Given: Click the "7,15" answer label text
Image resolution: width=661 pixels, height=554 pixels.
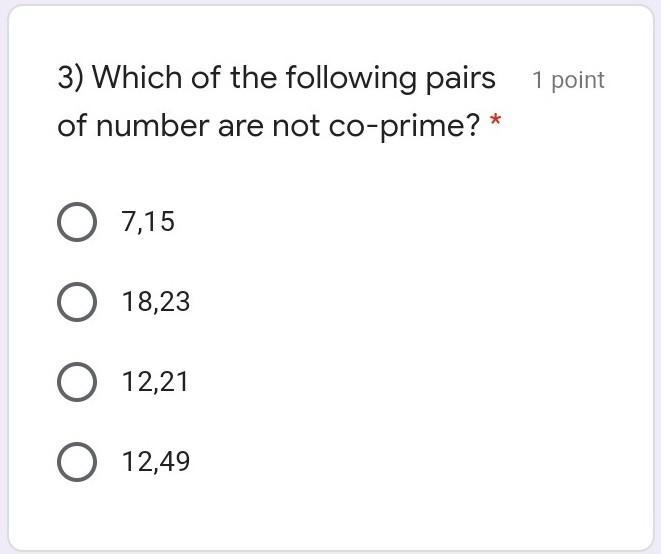Looking at the screenshot, I should click(x=148, y=222).
